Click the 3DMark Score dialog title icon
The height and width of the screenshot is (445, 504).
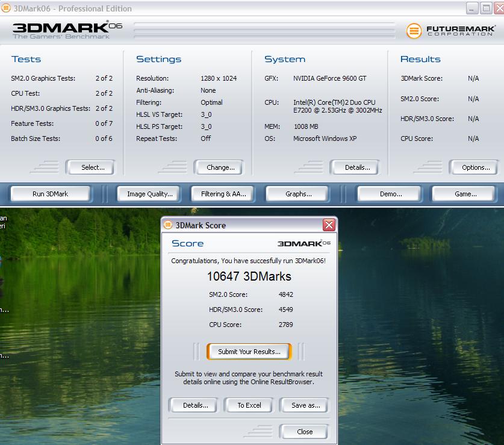coord(168,225)
